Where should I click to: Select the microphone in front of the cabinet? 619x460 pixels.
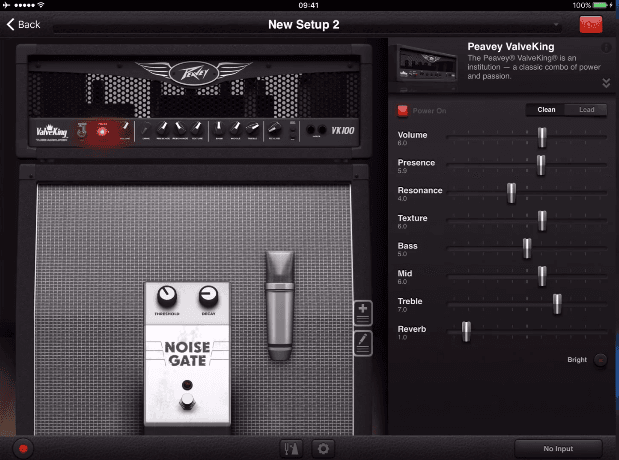[x=280, y=305]
